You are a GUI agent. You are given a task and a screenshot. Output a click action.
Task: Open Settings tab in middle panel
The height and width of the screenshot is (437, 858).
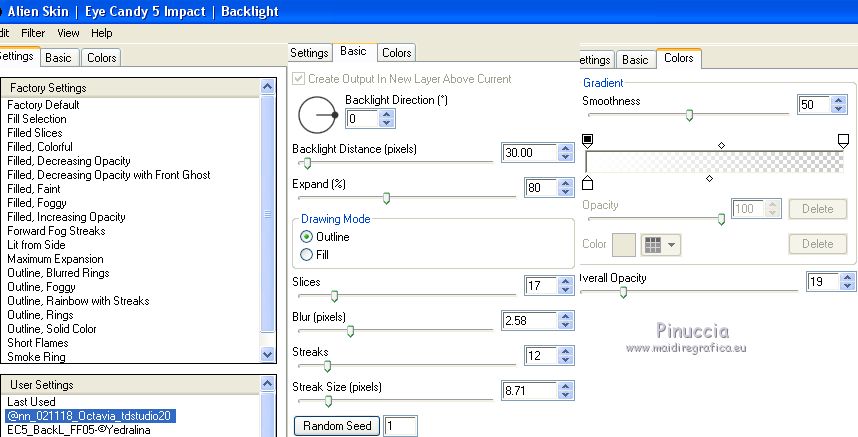(309, 53)
